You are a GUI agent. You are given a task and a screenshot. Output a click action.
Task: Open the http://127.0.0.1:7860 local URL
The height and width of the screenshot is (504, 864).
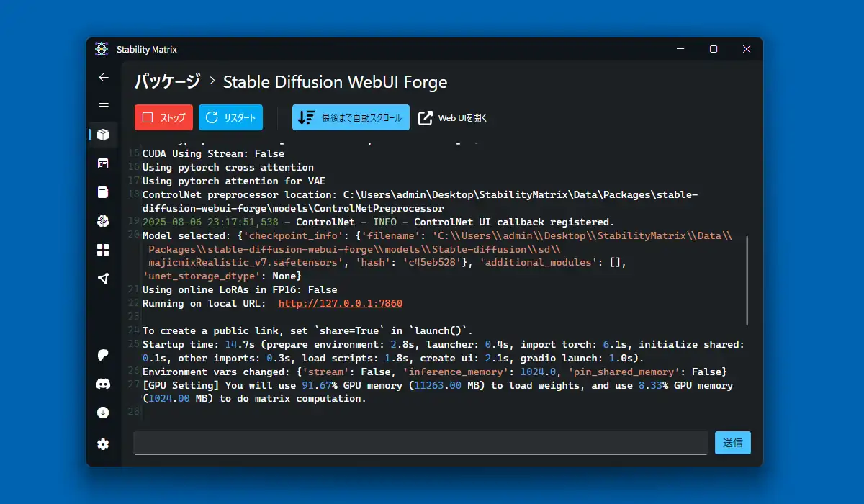(x=341, y=303)
